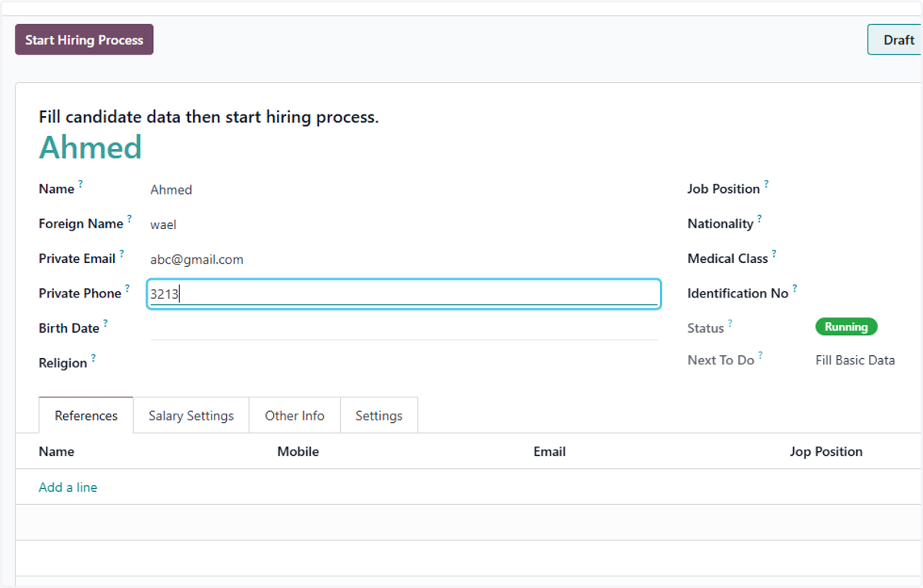The height and width of the screenshot is (588, 923).
Task: Open help tooltip next to Name label
Action: pos(81,184)
